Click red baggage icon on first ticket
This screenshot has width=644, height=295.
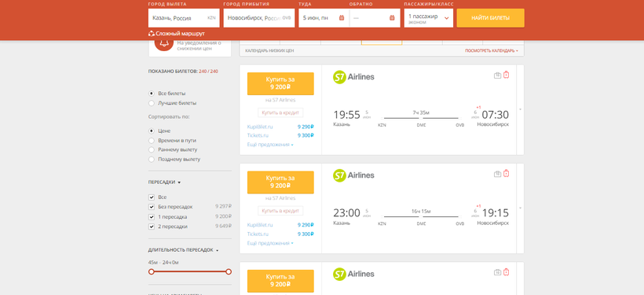(506, 75)
